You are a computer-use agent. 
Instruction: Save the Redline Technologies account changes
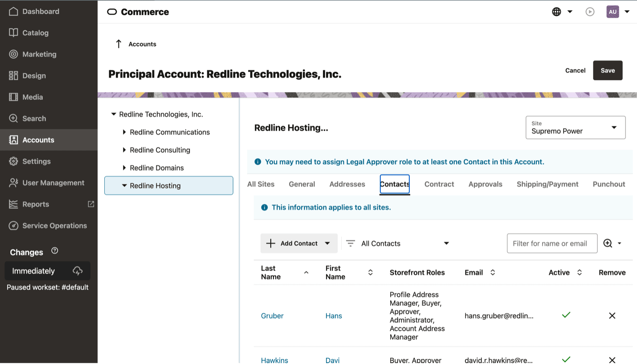(x=607, y=70)
